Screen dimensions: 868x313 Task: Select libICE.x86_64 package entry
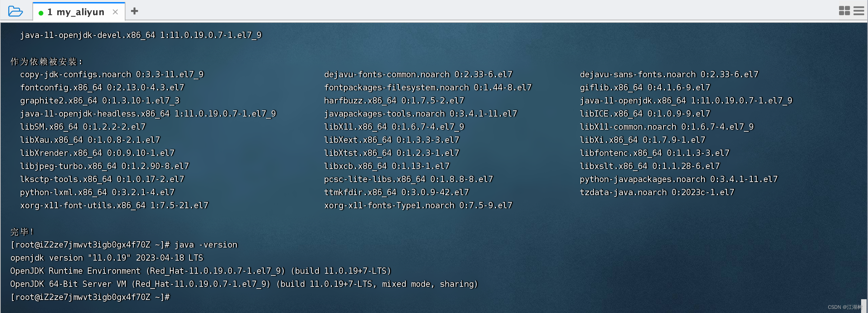coord(645,114)
